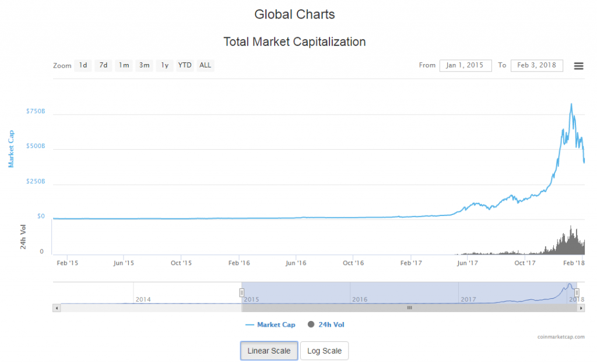Click the scrollbar right arrow
Screen dimensions: 597x364
(581, 308)
